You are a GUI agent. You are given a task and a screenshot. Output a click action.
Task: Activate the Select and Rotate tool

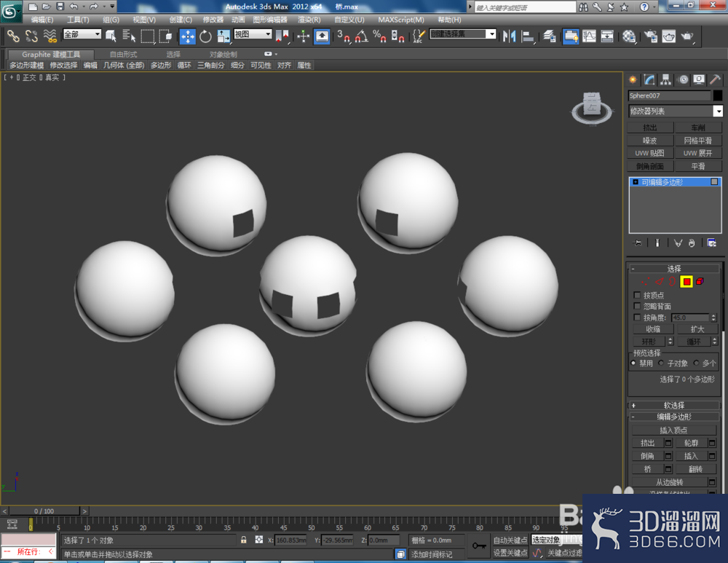point(205,36)
